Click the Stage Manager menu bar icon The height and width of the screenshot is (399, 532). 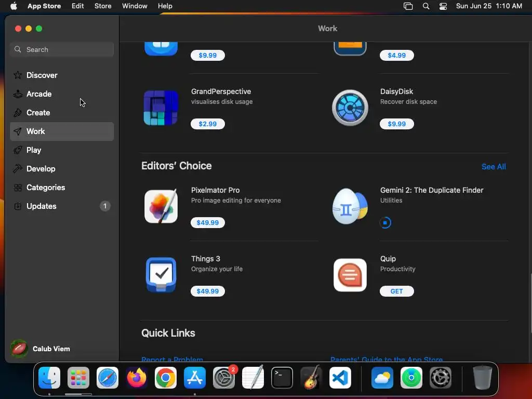coord(408,6)
